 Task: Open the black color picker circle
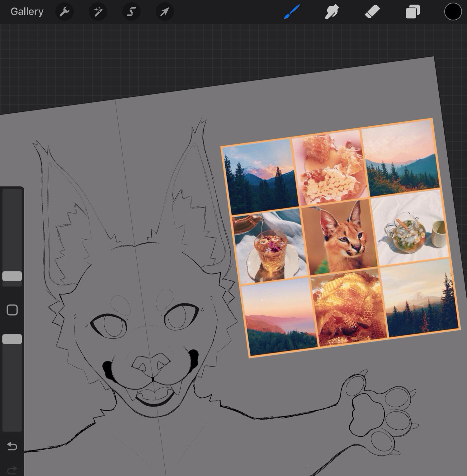(x=453, y=12)
